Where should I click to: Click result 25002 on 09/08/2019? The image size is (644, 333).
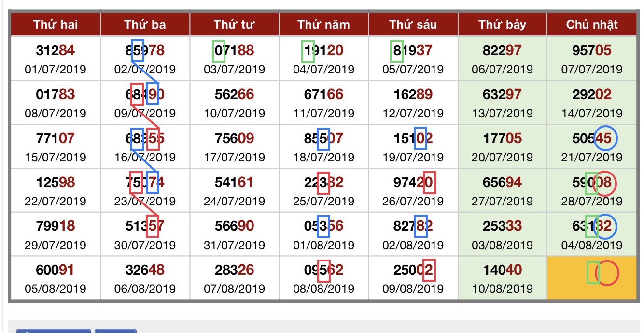[x=413, y=269]
